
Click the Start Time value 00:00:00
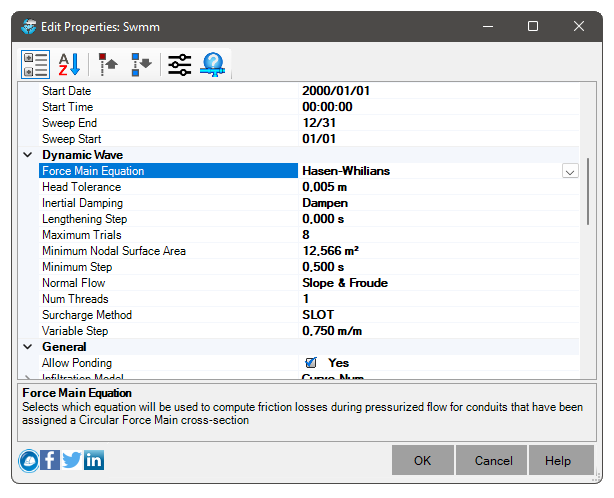click(x=327, y=107)
